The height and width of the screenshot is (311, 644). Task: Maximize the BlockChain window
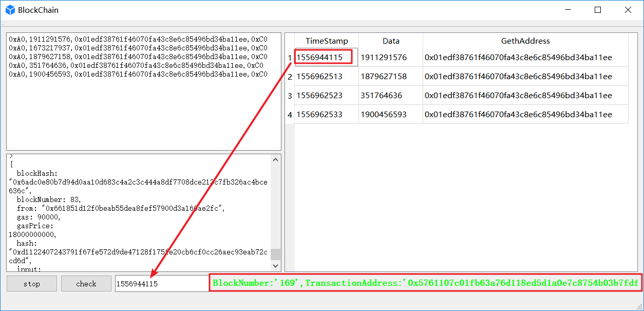(598, 10)
